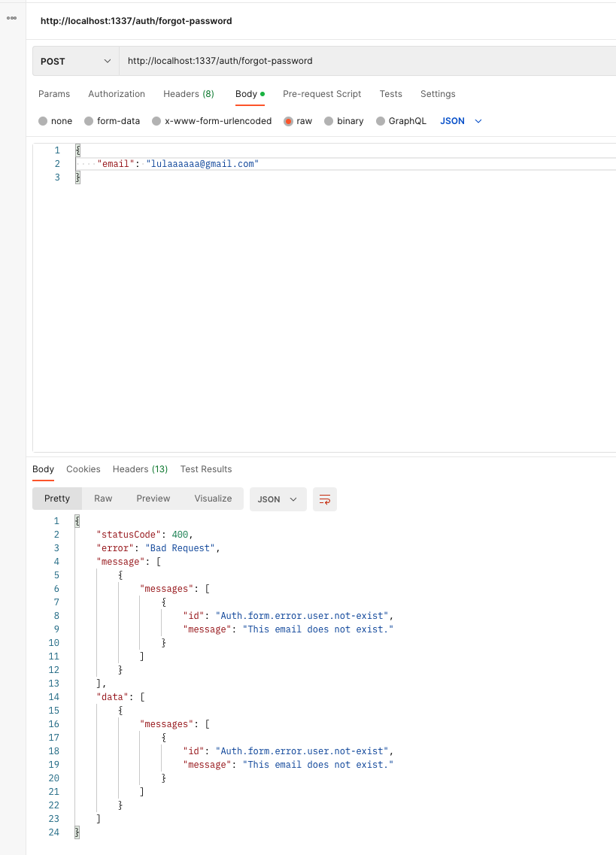This screenshot has height=855, width=616.
Task: Switch response view to Preview
Action: (x=153, y=499)
